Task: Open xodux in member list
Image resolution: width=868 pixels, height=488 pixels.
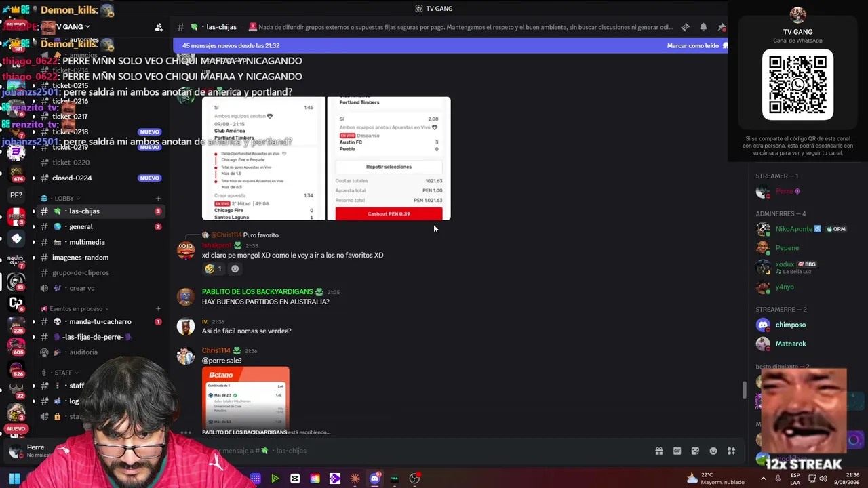Action: [x=800, y=267]
